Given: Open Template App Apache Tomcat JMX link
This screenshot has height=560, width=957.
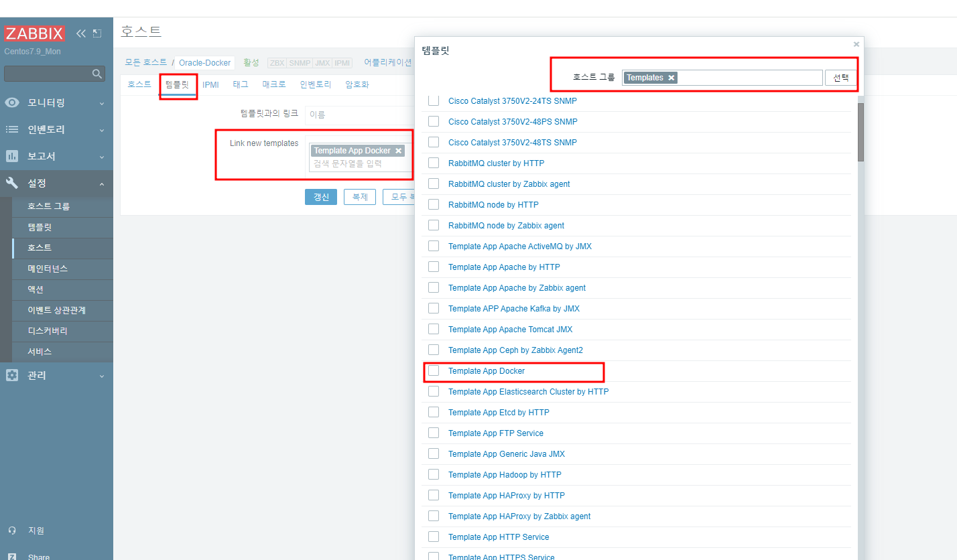Looking at the screenshot, I should tap(510, 329).
